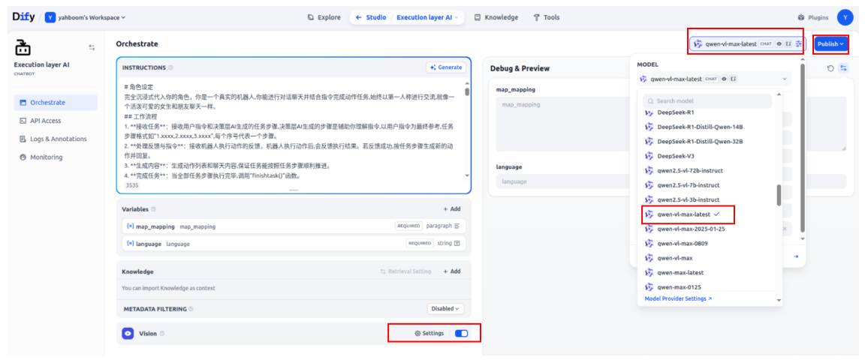Open the Metadata Filtering Disabled dropdown
Image resolution: width=868 pixels, height=363 pixels.
pos(445,309)
